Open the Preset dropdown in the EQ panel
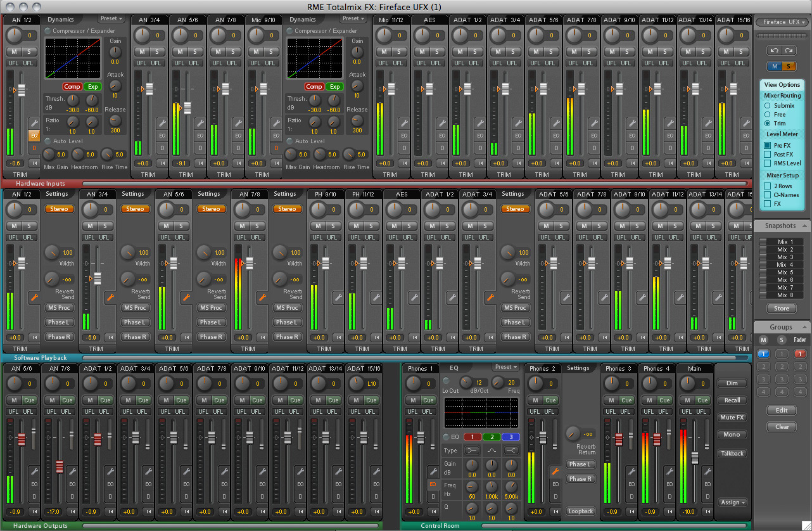The width and height of the screenshot is (812, 531). 506,368
